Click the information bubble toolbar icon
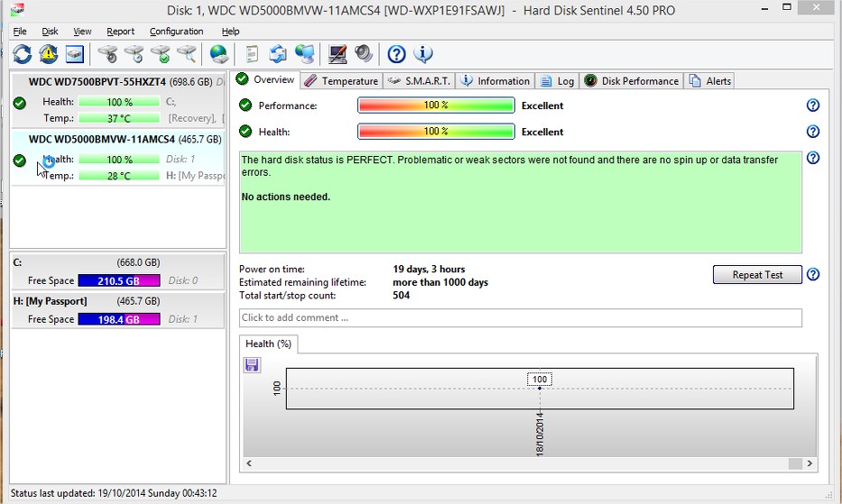The width and height of the screenshot is (842, 504). [423, 54]
